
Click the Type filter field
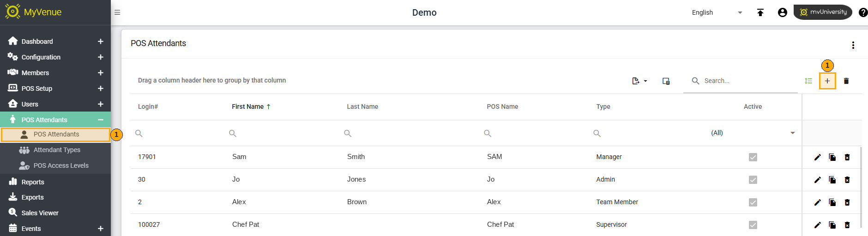(646, 133)
